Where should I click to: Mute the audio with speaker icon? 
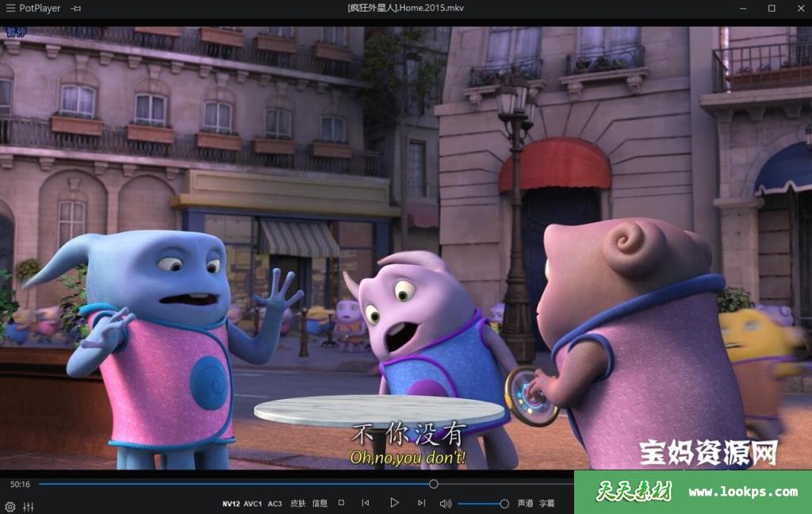pyautogui.click(x=446, y=503)
